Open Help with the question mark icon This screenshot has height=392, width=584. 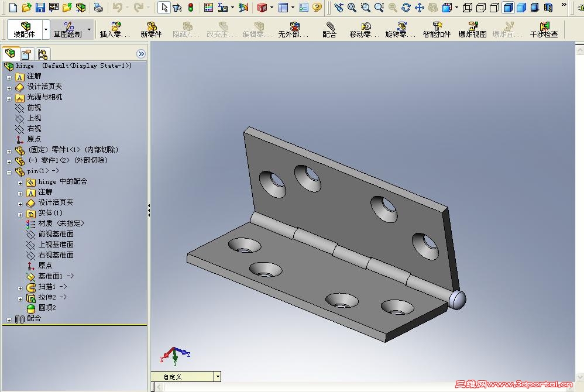[317, 7]
